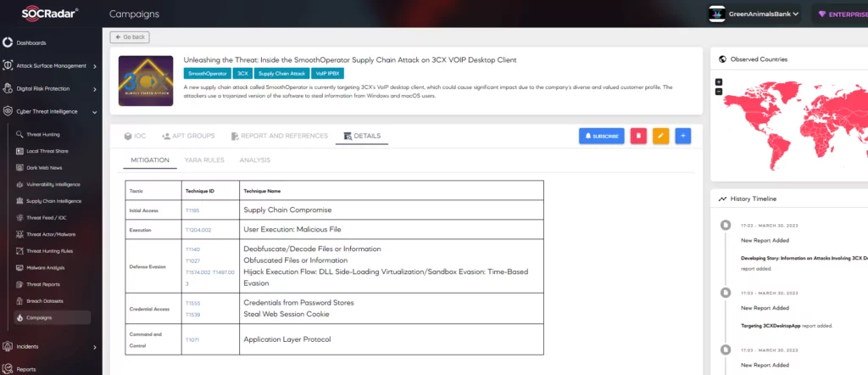Open technique T1574.002 link

pyautogui.click(x=198, y=272)
